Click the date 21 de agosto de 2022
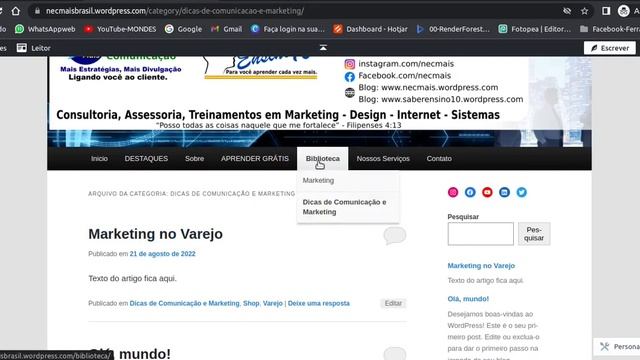 (162, 254)
